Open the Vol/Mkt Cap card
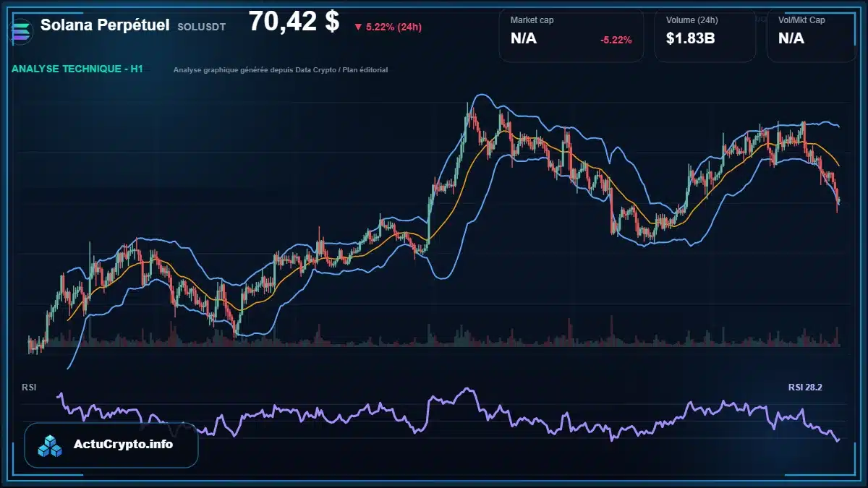868x488 pixels. click(x=812, y=35)
